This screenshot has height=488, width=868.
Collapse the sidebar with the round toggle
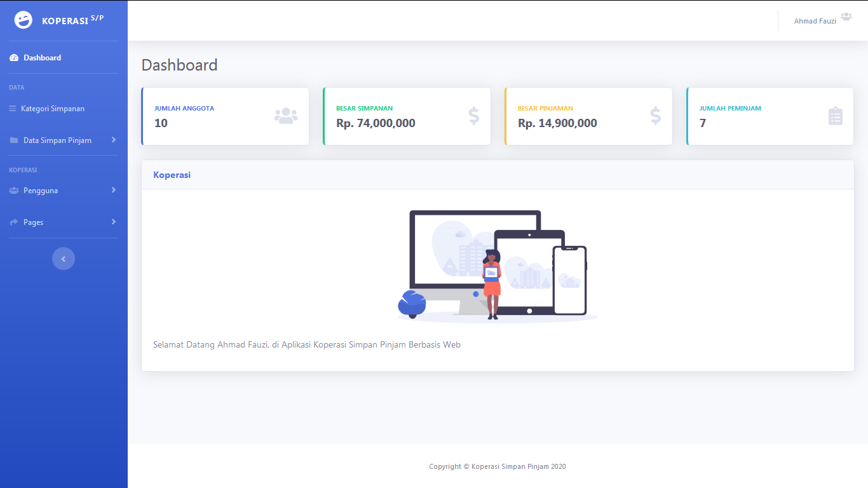click(64, 259)
